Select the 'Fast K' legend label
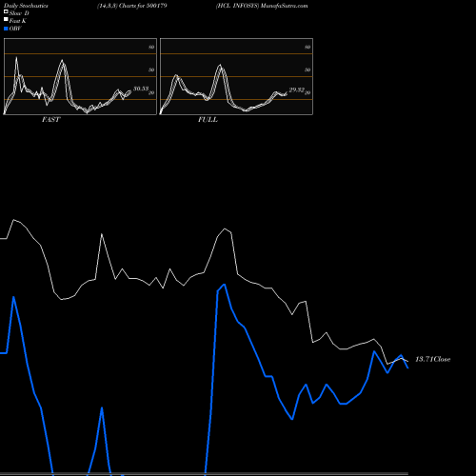 coord(18,21)
